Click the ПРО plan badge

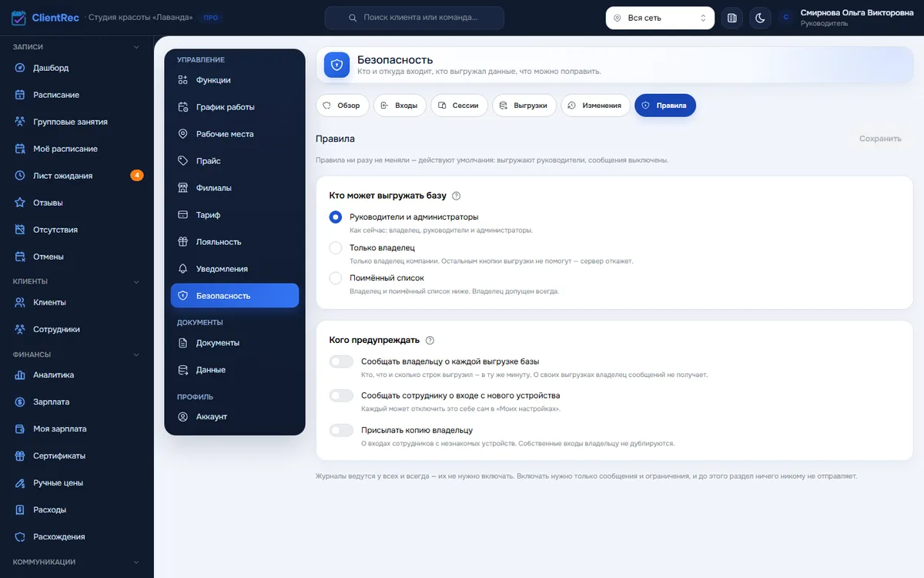pyautogui.click(x=210, y=18)
